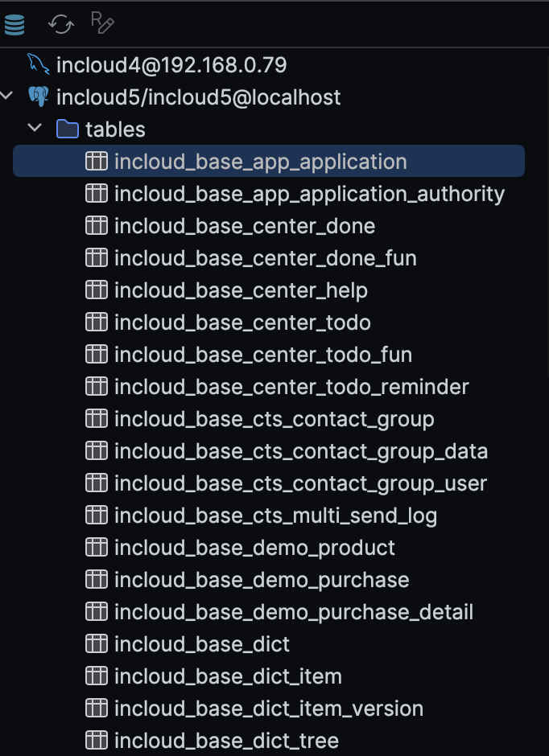Click table icon beside incloud_base_center_help

tap(97, 290)
